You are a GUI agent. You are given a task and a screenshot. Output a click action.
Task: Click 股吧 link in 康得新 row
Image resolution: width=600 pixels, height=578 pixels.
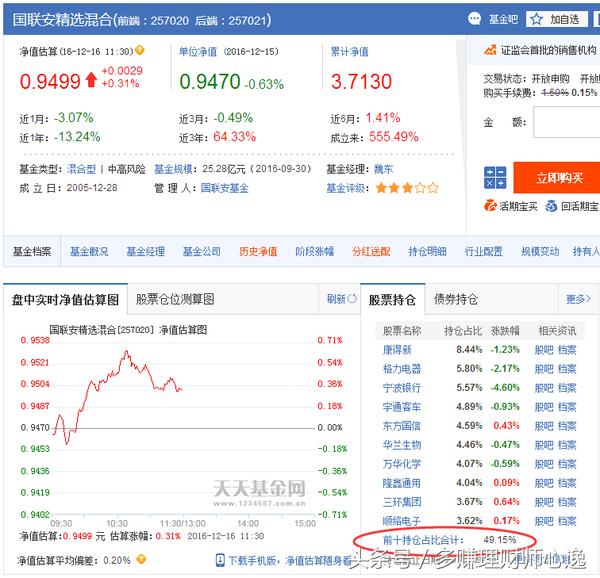click(x=544, y=350)
